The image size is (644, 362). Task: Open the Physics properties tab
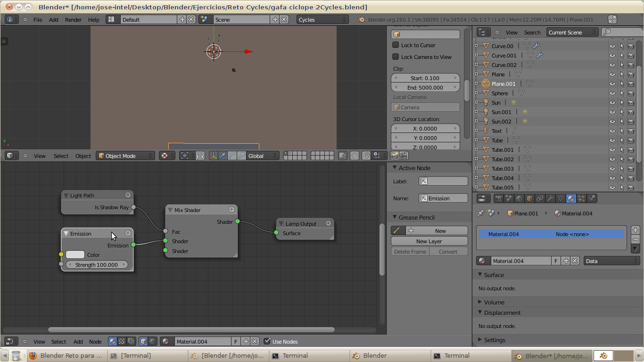click(592, 198)
